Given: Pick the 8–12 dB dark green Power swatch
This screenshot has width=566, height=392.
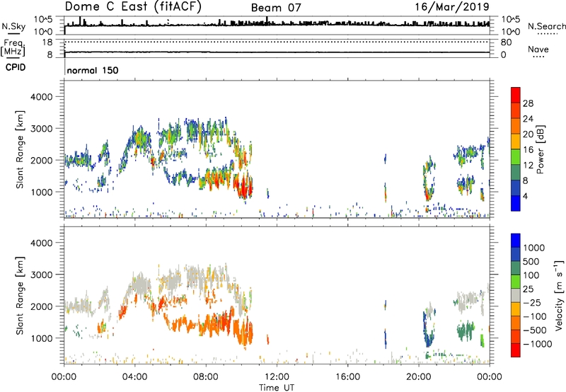Looking at the screenshot, I should 516,173.
